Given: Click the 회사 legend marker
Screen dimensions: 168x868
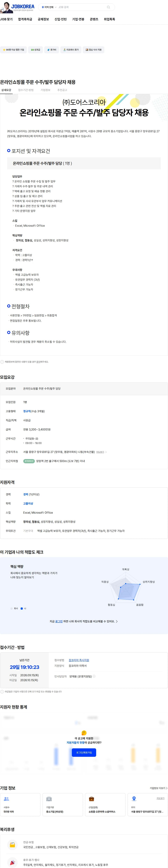Looking at the screenshot, I should click(x=12, y=608).
